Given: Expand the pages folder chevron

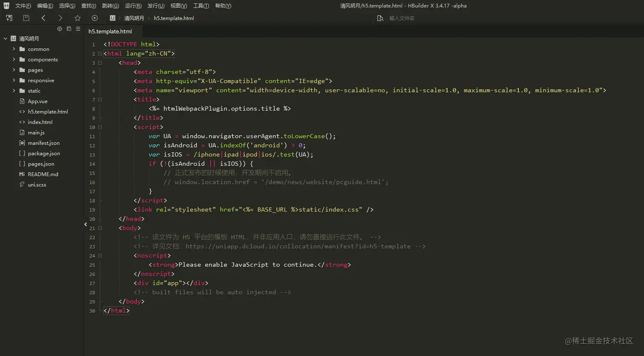Looking at the screenshot, I should (x=14, y=70).
